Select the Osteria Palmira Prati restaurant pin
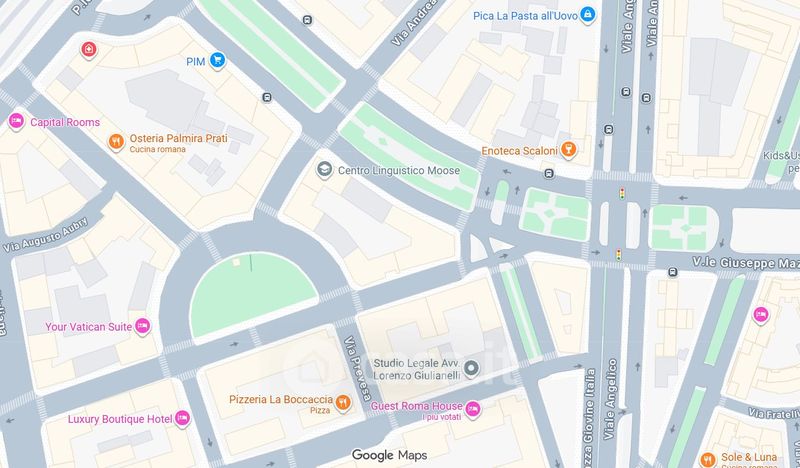The image size is (800, 468). point(116,142)
